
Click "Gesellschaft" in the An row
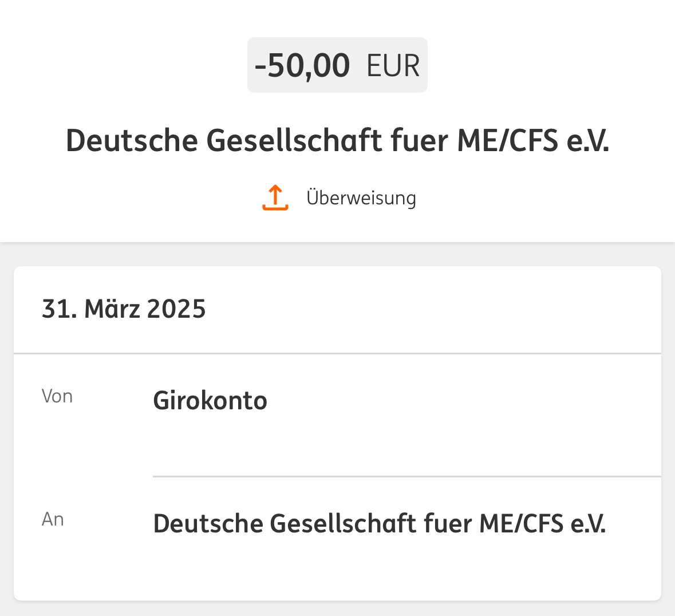[x=343, y=524]
